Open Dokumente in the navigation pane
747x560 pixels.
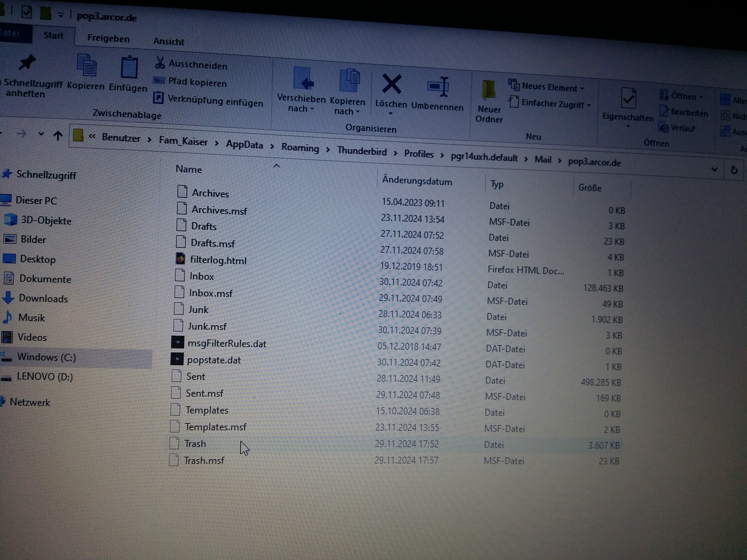(x=38, y=279)
